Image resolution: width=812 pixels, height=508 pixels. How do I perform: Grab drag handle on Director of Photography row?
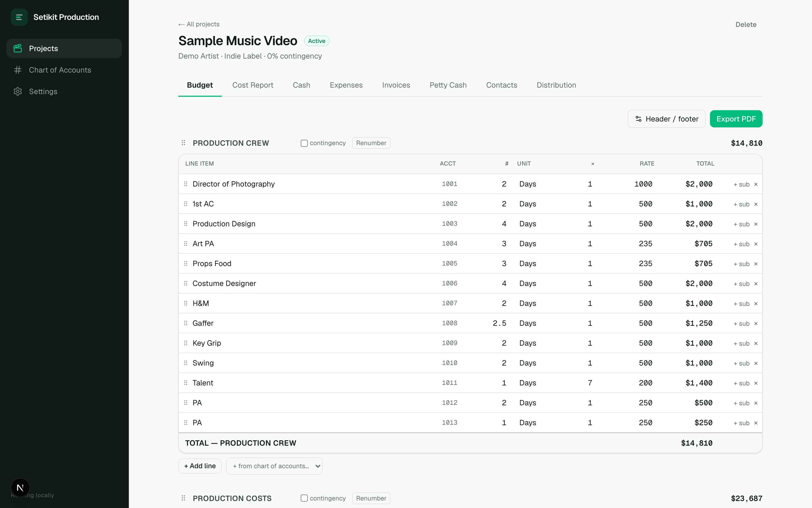(186, 184)
